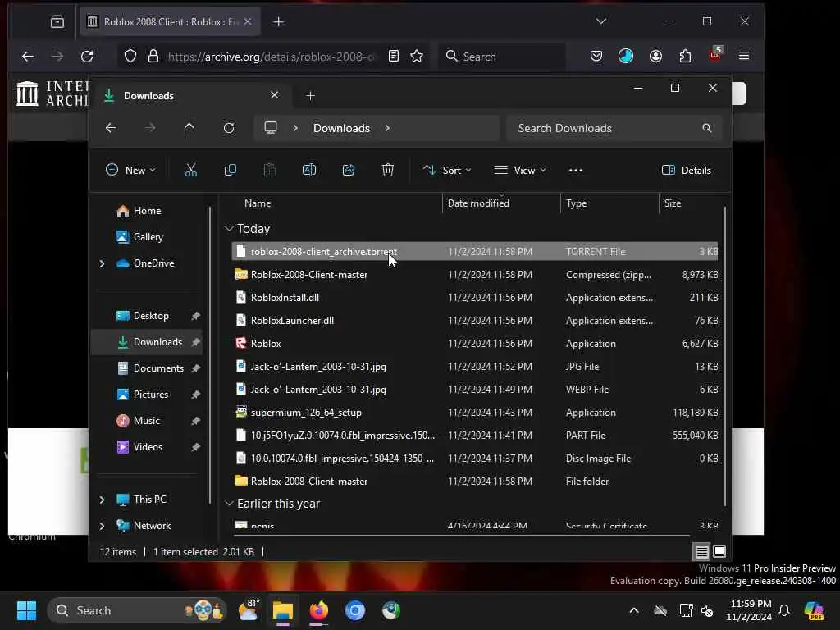
Task: Open Firefox list all tabs dropdown
Action: 601,21
